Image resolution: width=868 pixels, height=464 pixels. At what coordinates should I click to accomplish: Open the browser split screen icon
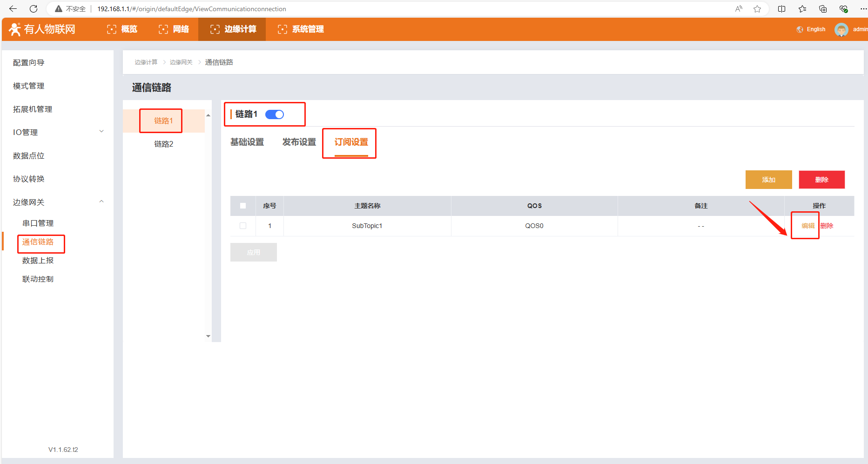781,9
